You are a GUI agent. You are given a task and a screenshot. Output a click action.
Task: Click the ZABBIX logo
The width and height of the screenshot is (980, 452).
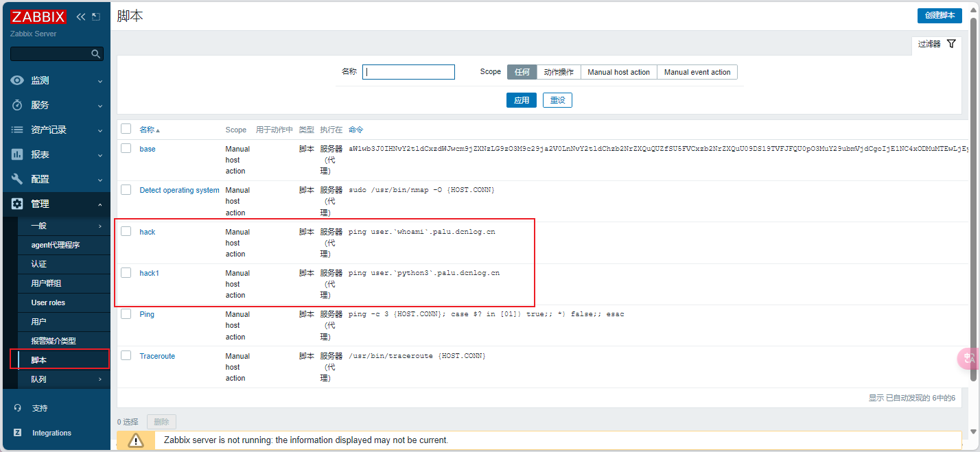38,17
